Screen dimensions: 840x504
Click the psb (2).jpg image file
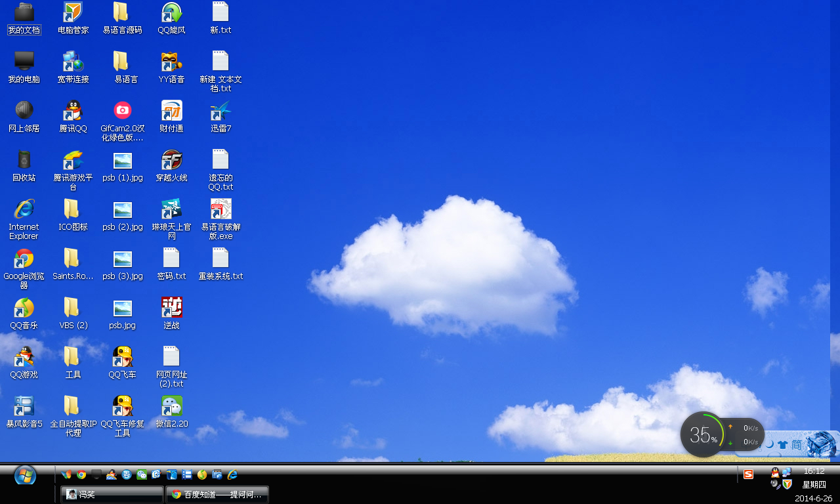[122, 209]
